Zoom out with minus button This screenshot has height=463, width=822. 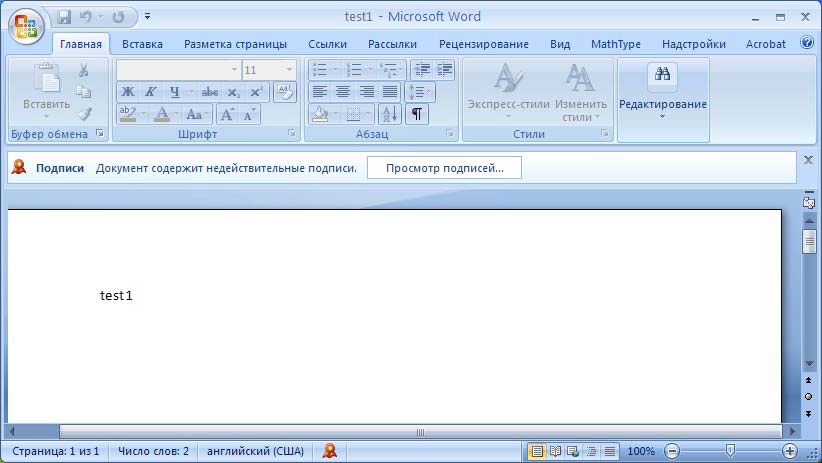(672, 450)
